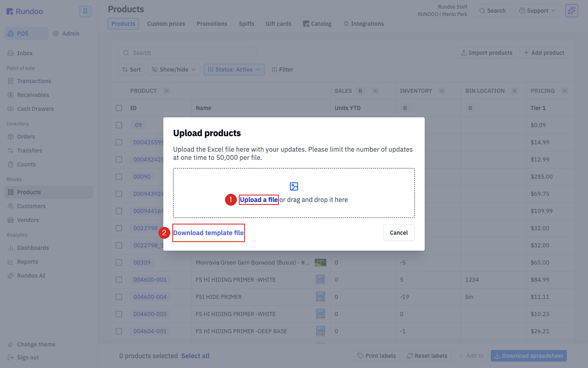Open the Promotions tab
The height and width of the screenshot is (368, 588).
[212, 24]
